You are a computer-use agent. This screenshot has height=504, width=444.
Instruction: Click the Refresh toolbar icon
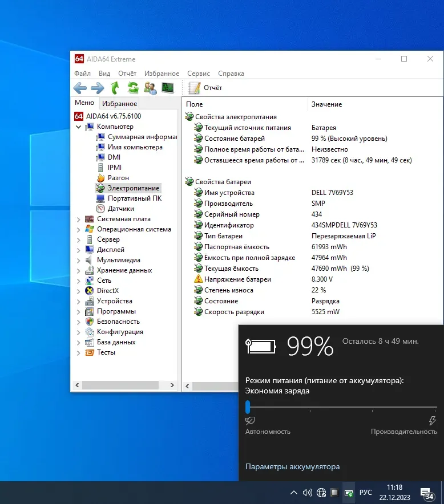pos(133,88)
